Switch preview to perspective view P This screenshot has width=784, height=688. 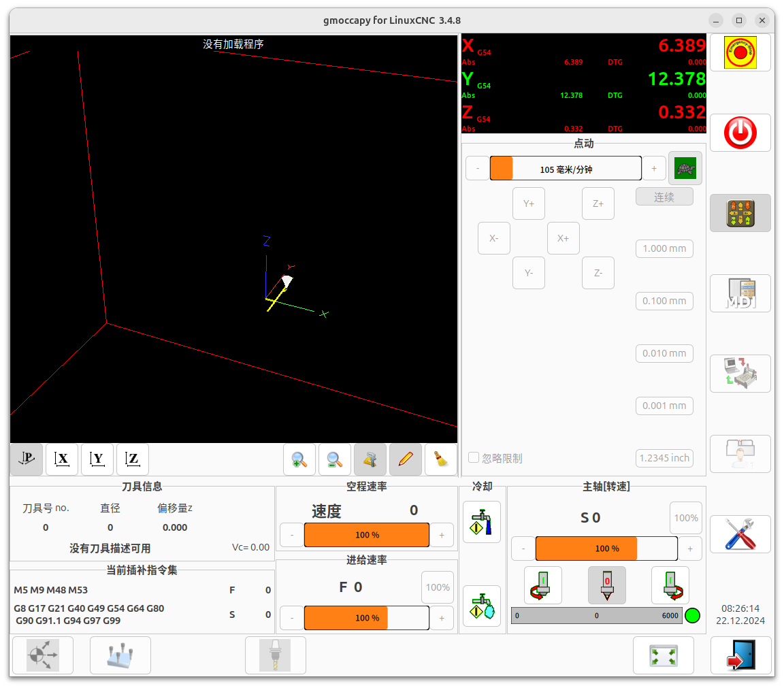(27, 459)
